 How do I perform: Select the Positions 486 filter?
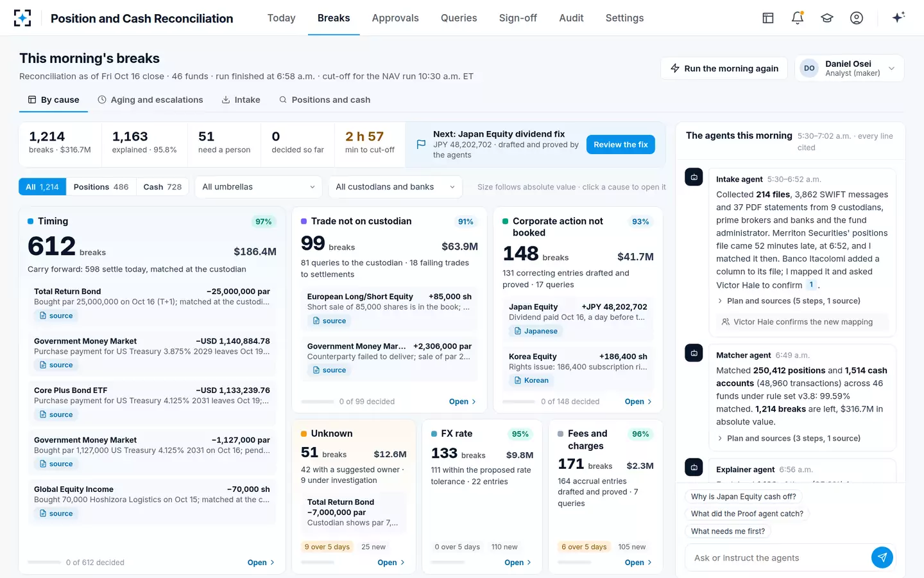[101, 187]
